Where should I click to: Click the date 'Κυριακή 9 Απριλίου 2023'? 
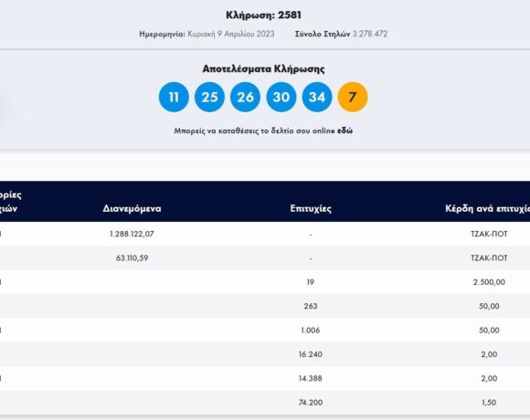pos(231,34)
